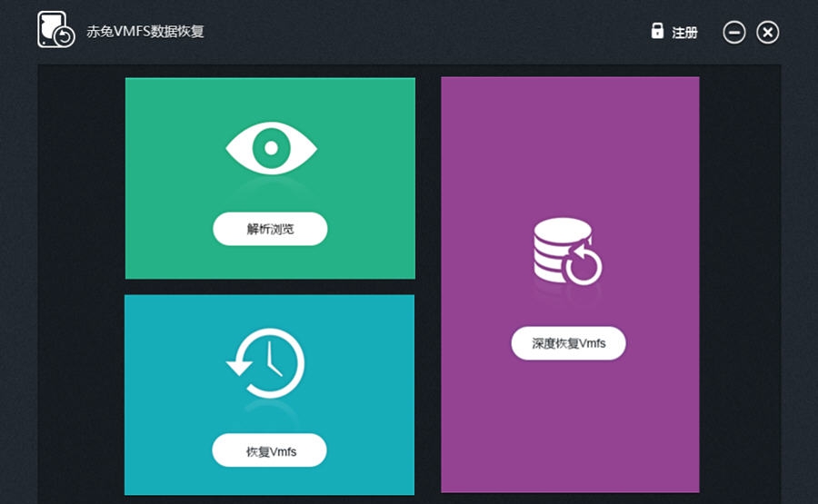Select the database recovery icon in purple tile

[567, 252]
